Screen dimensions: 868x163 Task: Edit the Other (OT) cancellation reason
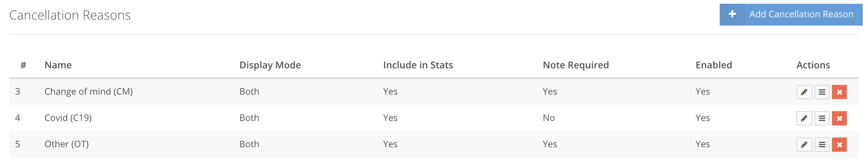coord(804,145)
